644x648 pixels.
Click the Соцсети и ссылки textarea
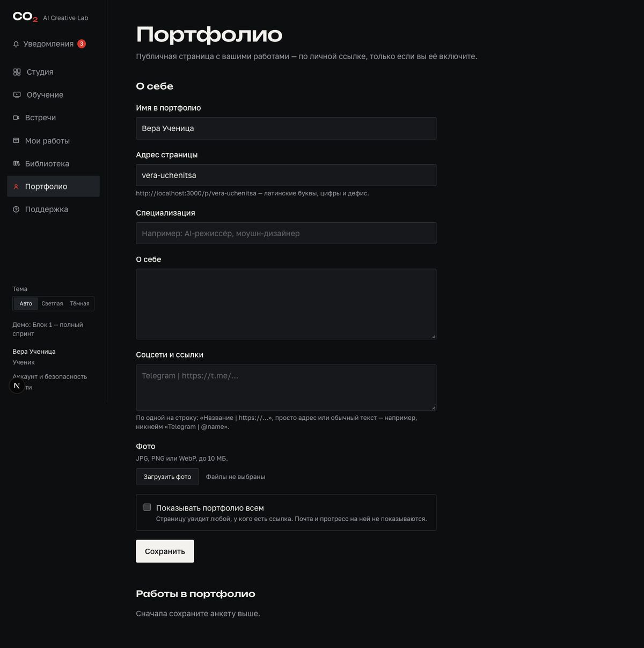tap(286, 388)
